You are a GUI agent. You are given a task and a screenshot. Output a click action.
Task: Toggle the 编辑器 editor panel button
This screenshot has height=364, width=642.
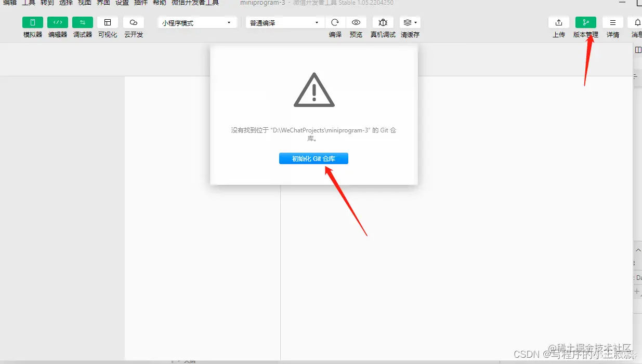pos(58,22)
